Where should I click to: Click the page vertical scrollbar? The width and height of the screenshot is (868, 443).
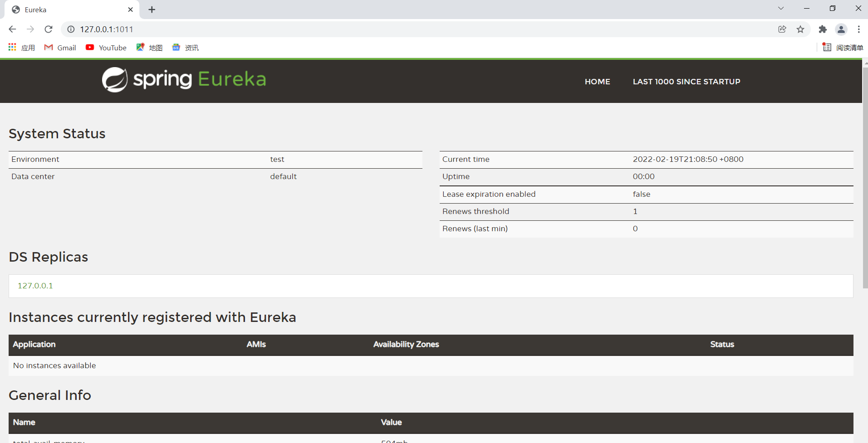[x=865, y=177]
